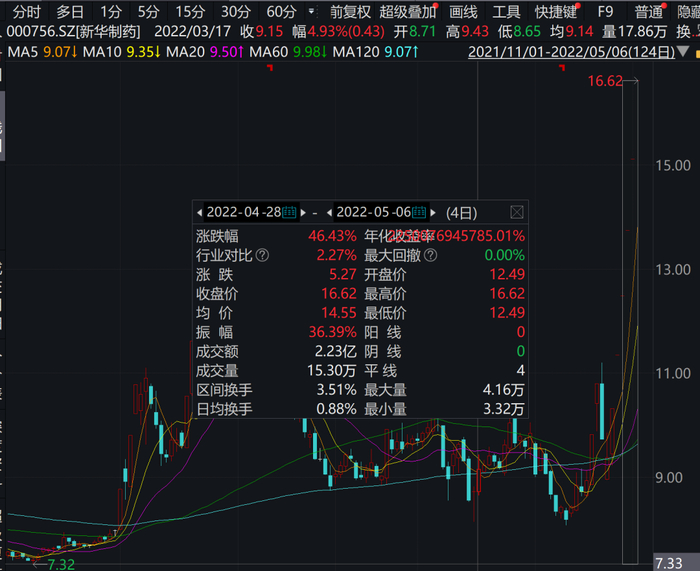Step end date 2022-05-06 forward

point(433,213)
